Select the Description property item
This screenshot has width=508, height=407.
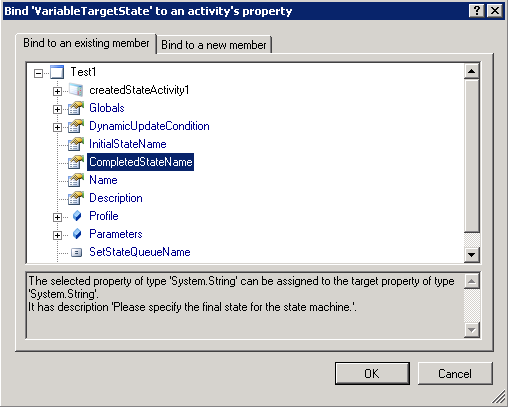click(x=116, y=198)
